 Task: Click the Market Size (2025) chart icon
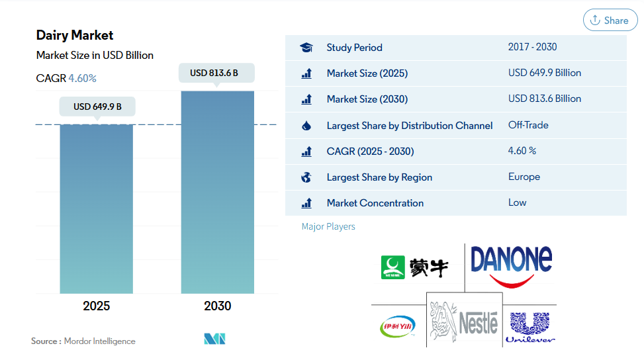click(x=306, y=73)
